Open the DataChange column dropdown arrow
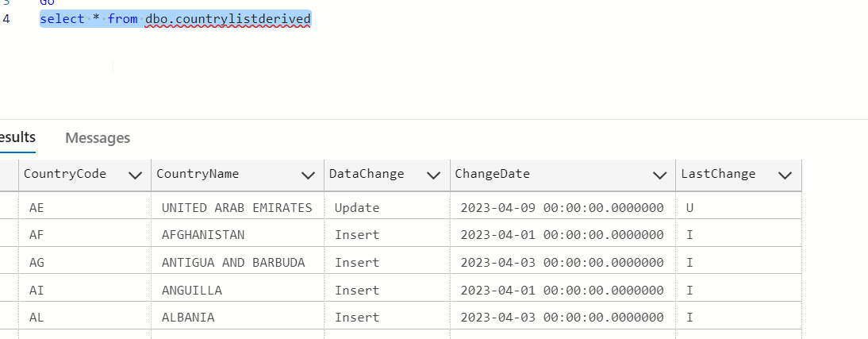The height and width of the screenshot is (339, 868). pos(433,175)
